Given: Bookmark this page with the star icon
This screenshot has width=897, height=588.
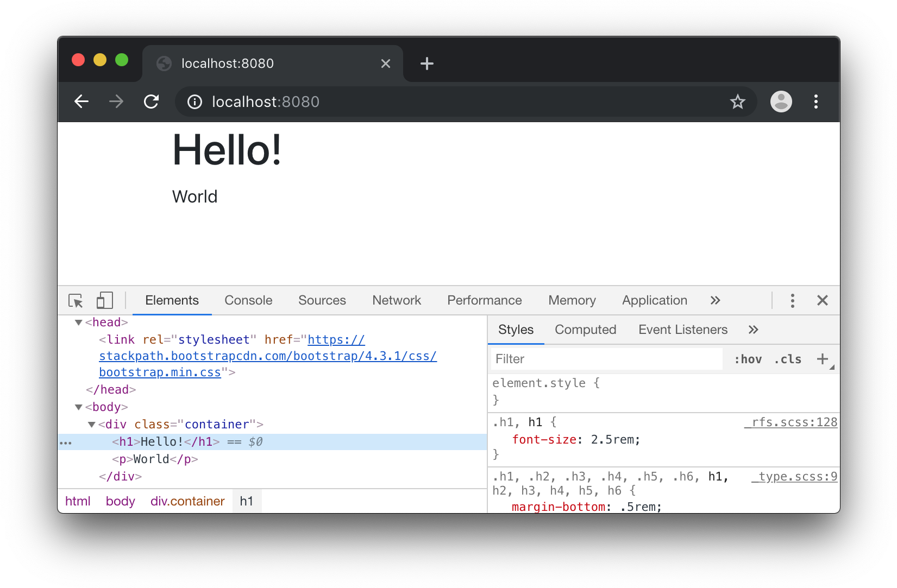Looking at the screenshot, I should tap(737, 102).
